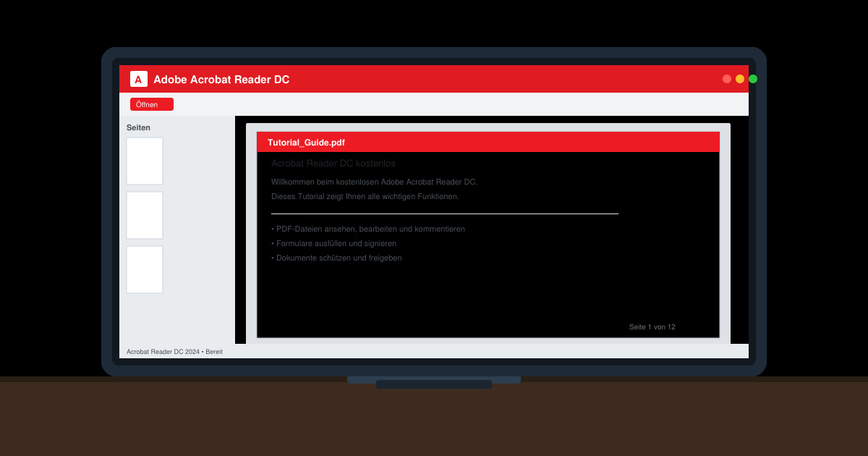The width and height of the screenshot is (868, 456).
Task: Click the bullet 'Dokumente schützen und freigeben'
Action: [336, 258]
